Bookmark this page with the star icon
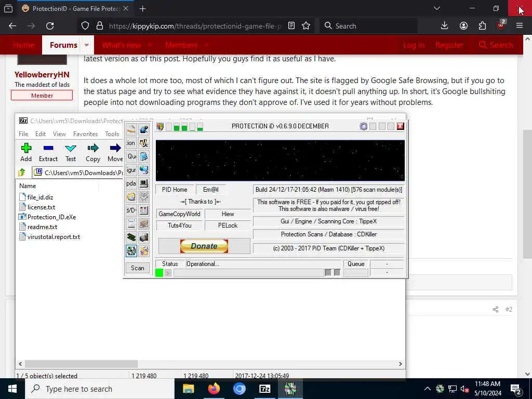This screenshot has width=532, height=399. coord(306,26)
